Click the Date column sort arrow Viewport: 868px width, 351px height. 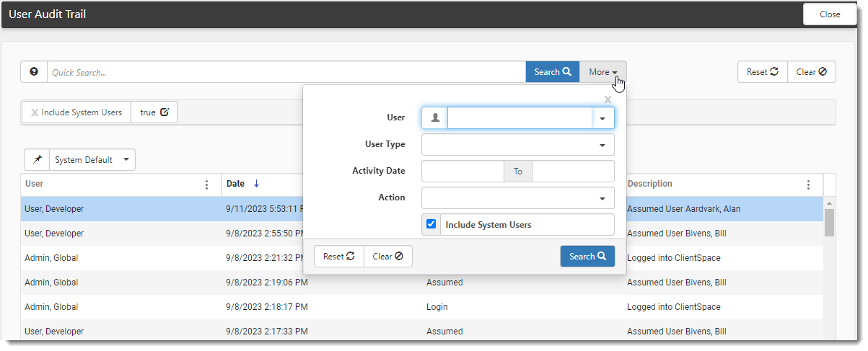pos(256,184)
